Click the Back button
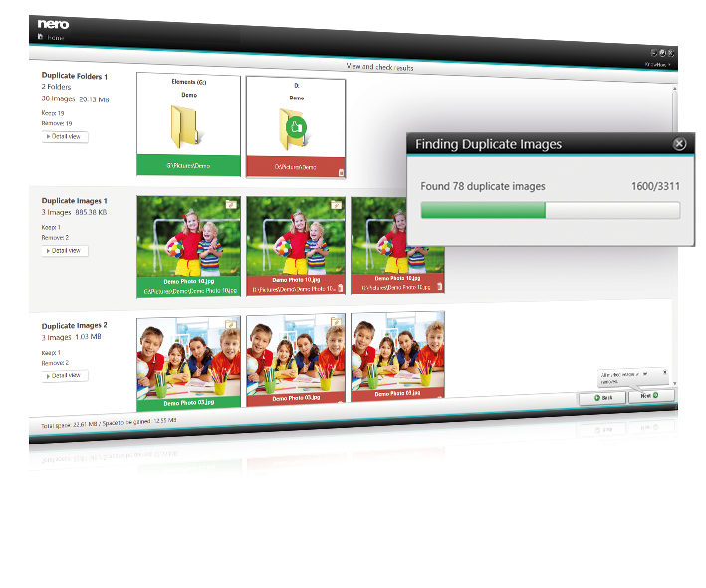The image size is (706, 588). click(602, 398)
